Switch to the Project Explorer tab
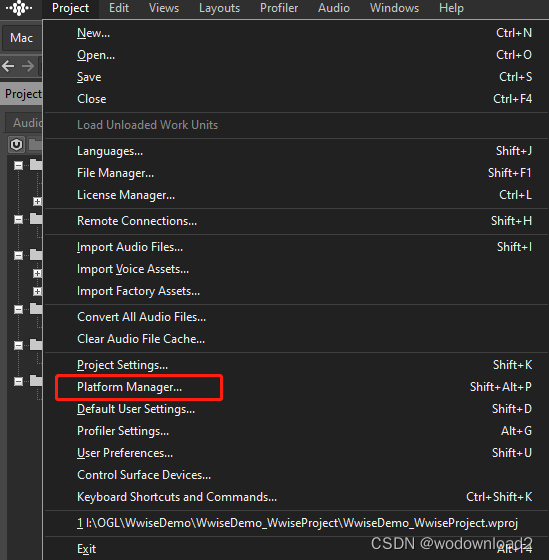Viewport: 549px width, 560px height. coord(22,94)
